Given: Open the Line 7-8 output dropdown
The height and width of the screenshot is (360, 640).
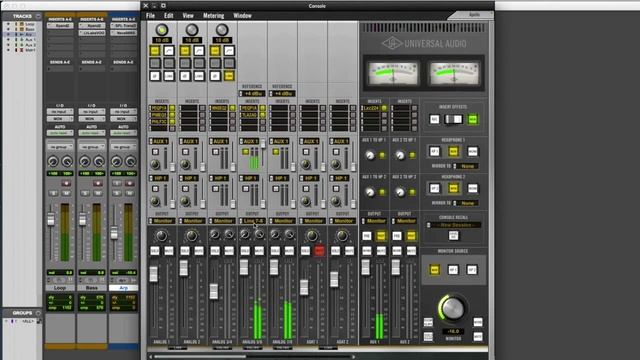Looking at the screenshot, I should [x=252, y=221].
